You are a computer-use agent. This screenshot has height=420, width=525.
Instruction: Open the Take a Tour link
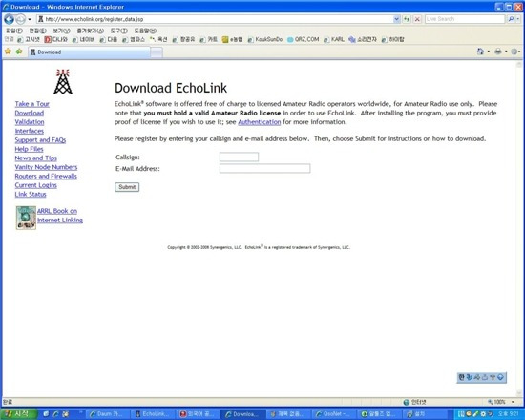pos(32,104)
